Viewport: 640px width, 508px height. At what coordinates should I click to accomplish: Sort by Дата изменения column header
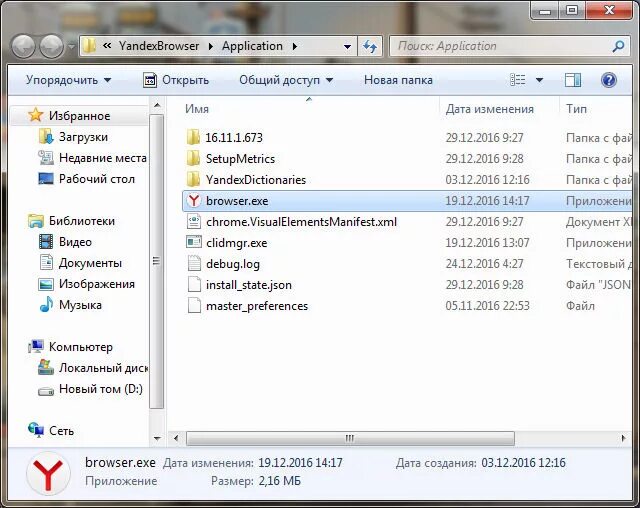click(x=489, y=109)
